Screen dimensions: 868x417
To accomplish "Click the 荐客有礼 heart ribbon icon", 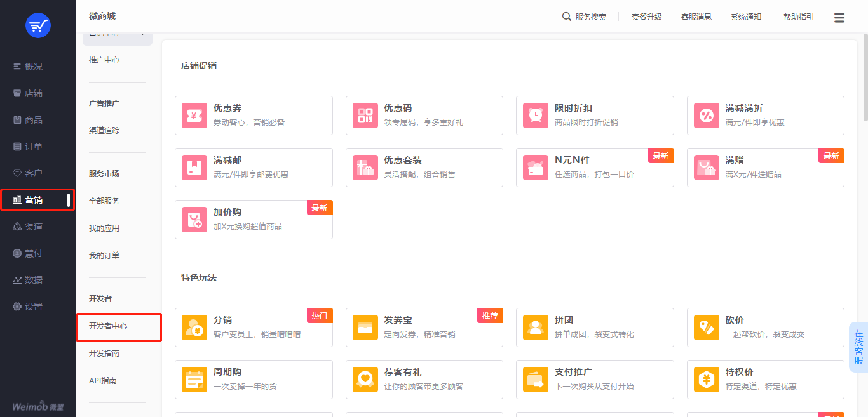I will (365, 380).
